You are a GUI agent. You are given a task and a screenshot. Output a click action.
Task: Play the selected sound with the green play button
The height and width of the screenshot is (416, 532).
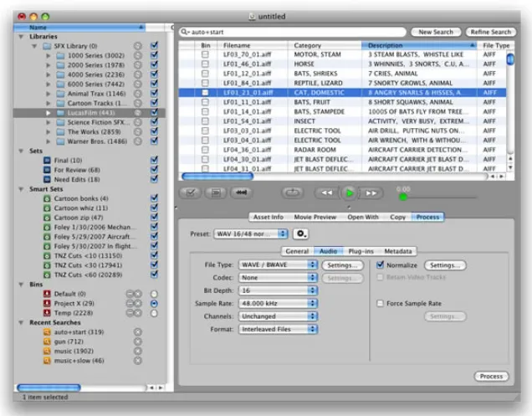(x=349, y=193)
